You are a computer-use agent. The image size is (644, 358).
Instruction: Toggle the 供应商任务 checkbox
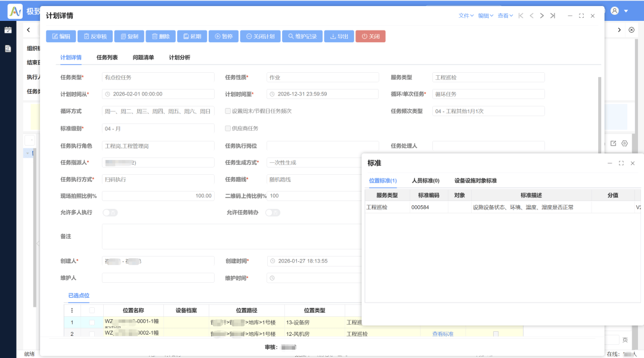[x=228, y=128]
